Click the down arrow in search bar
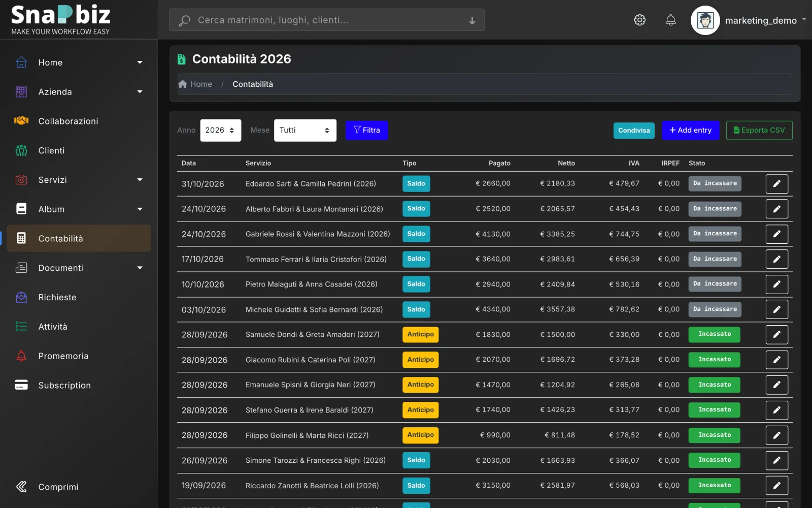 (x=472, y=20)
